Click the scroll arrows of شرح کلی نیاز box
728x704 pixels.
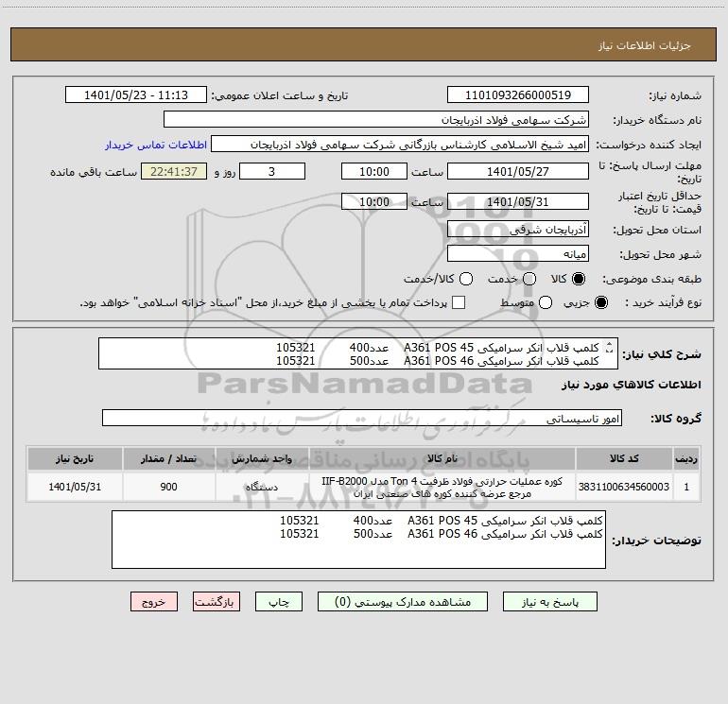(x=609, y=348)
